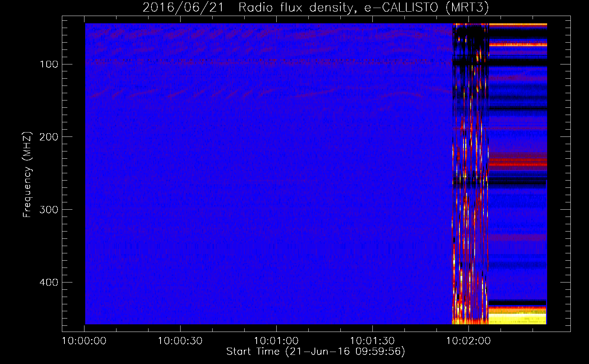Click the 100 frequency tick label
The height and width of the screenshot is (364, 589).
click(x=49, y=64)
